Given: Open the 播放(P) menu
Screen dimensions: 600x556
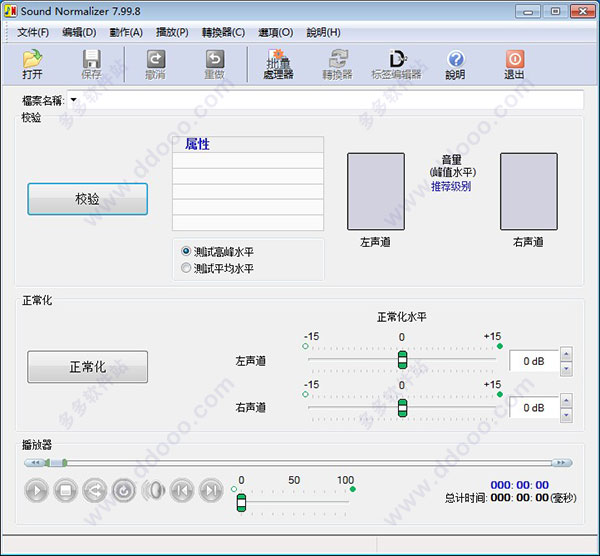Looking at the screenshot, I should tap(172, 33).
